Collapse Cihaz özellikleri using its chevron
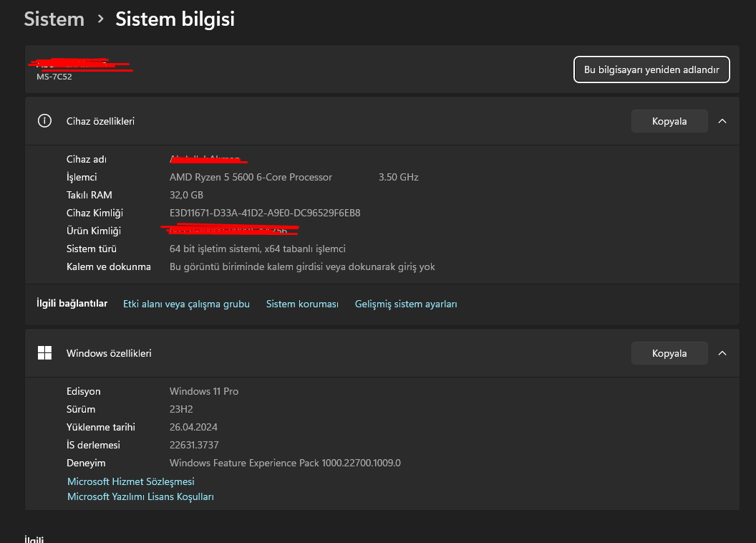This screenshot has width=756, height=543. [x=722, y=121]
